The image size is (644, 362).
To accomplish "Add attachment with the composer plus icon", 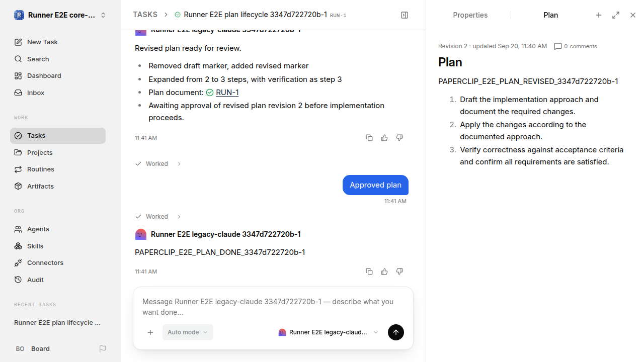I will pos(150,332).
